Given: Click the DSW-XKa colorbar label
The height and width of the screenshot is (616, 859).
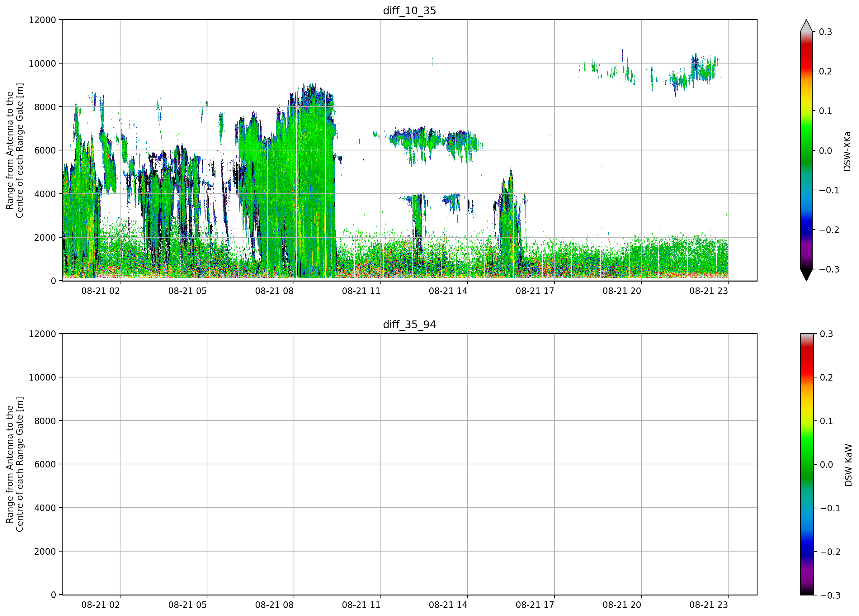Looking at the screenshot, I should [x=847, y=151].
